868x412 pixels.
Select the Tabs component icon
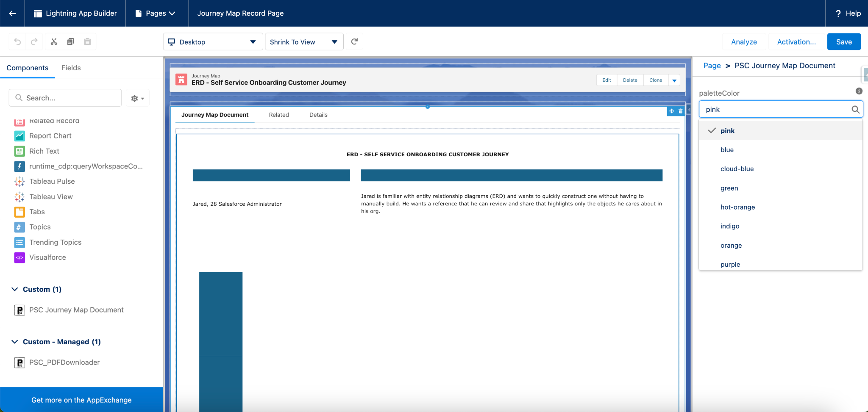tap(19, 212)
